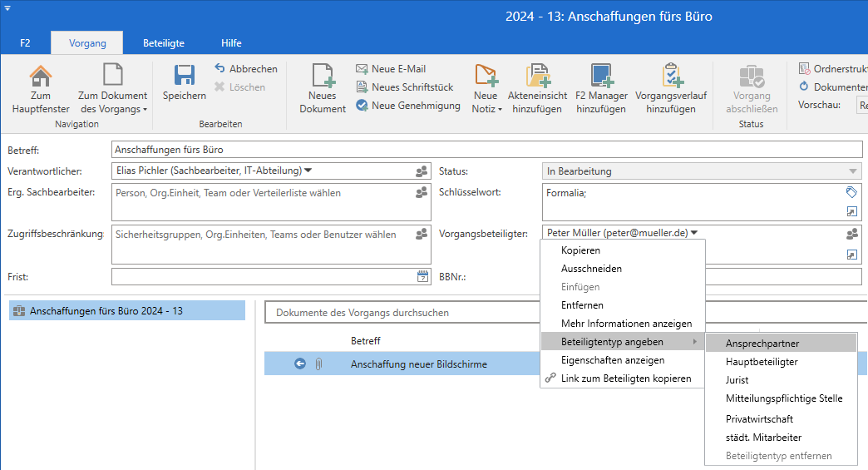Image resolution: width=868 pixels, height=470 pixels.
Task: Click Vorgangsverlauf hinzufügen icon
Action: point(670,77)
